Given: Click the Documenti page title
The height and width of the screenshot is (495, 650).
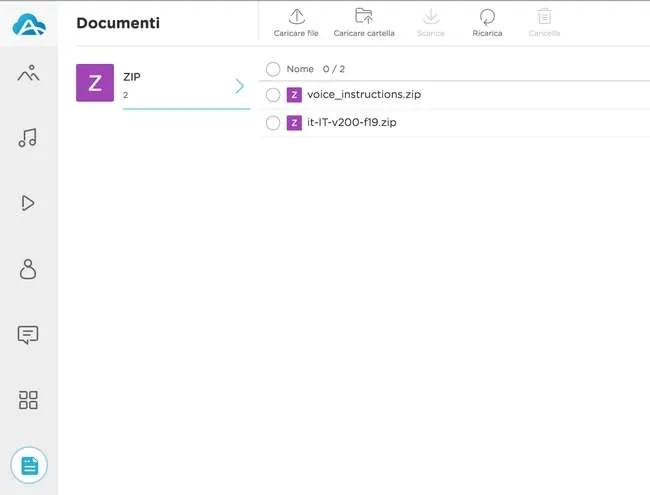Looking at the screenshot, I should coord(118,23).
